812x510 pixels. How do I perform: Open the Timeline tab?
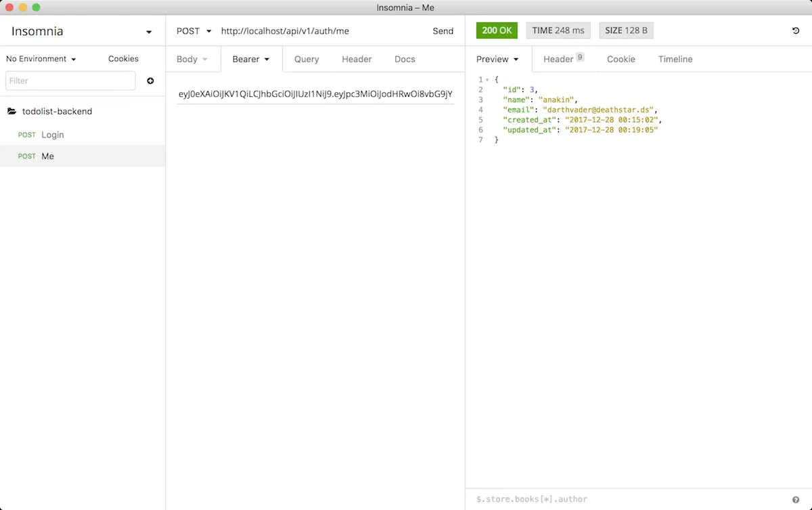675,59
